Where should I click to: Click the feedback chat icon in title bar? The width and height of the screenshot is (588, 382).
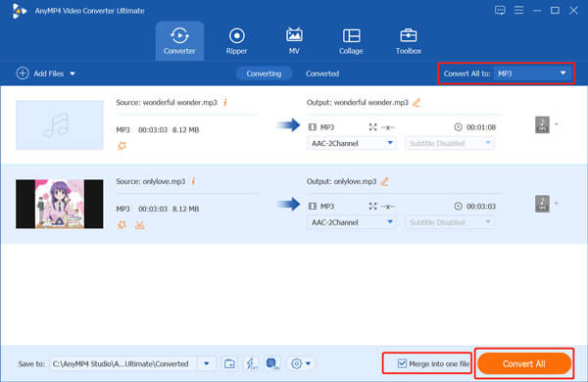coord(500,10)
